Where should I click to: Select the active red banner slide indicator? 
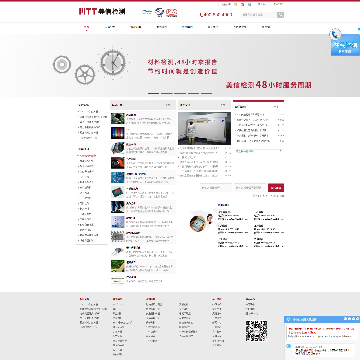[153, 93]
